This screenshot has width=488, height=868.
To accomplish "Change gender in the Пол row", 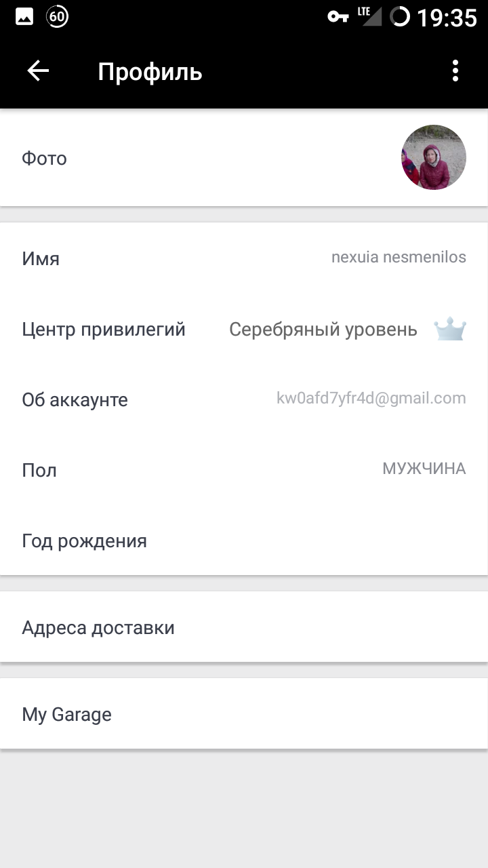I will tap(244, 470).
